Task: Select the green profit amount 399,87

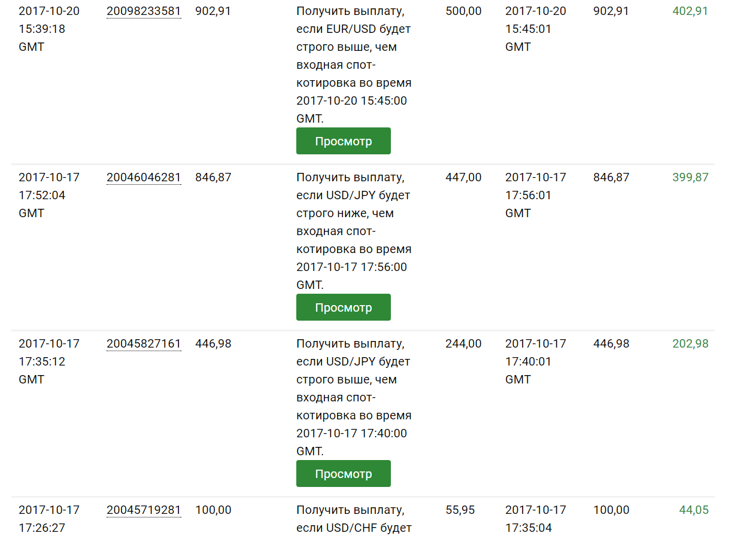Action: pyautogui.click(x=690, y=178)
